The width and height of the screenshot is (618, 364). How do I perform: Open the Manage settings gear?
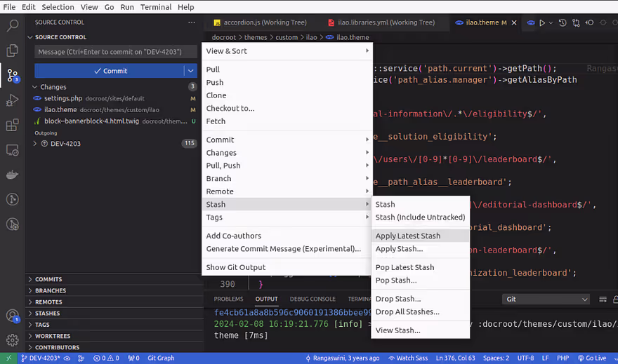pyautogui.click(x=12, y=340)
